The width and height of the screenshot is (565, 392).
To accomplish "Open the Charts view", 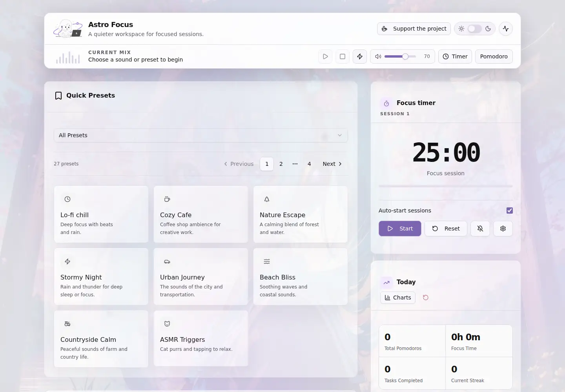I will tap(398, 298).
